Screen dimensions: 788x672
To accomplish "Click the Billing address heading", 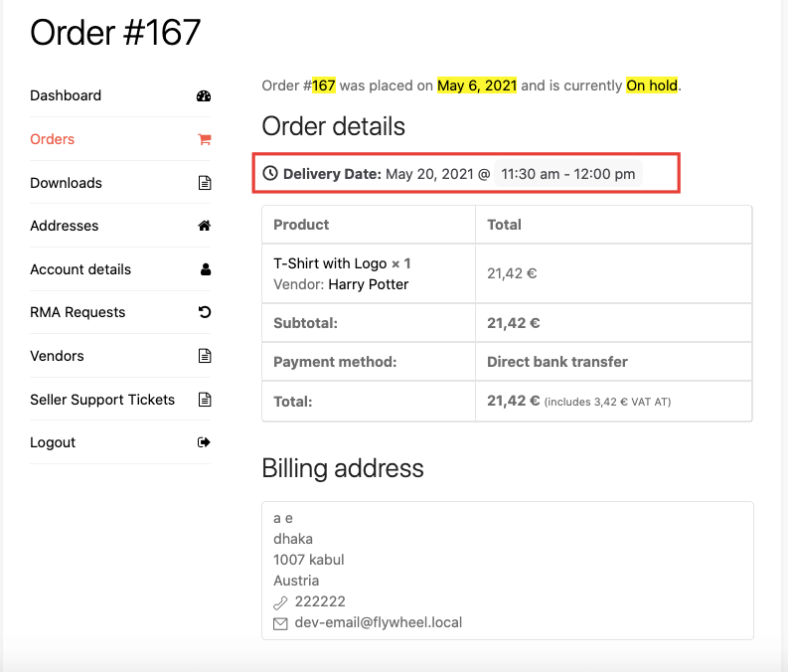I will pos(343,468).
